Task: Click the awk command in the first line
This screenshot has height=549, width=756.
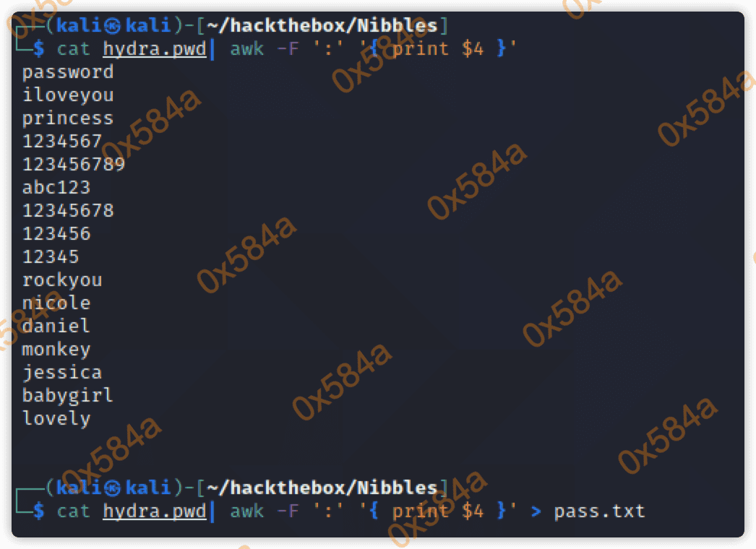Action: 247,49
